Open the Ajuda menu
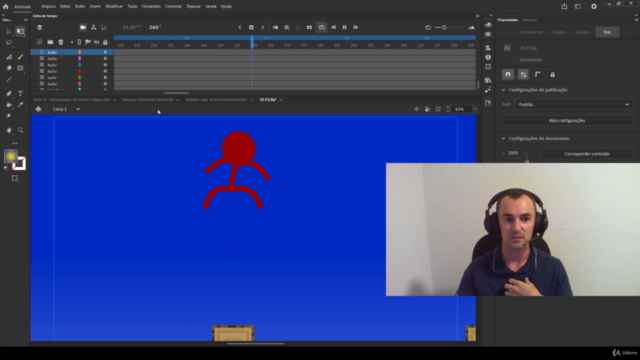 [226, 7]
